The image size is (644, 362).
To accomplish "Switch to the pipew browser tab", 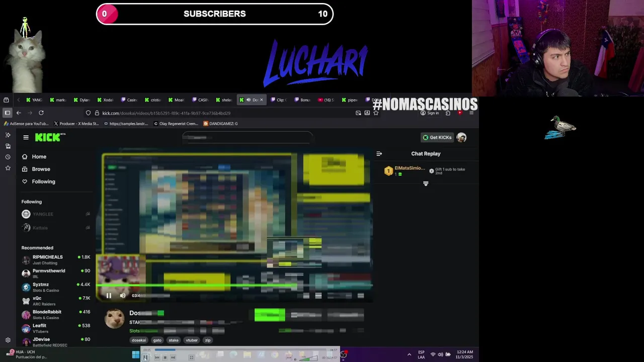I will click(x=350, y=100).
